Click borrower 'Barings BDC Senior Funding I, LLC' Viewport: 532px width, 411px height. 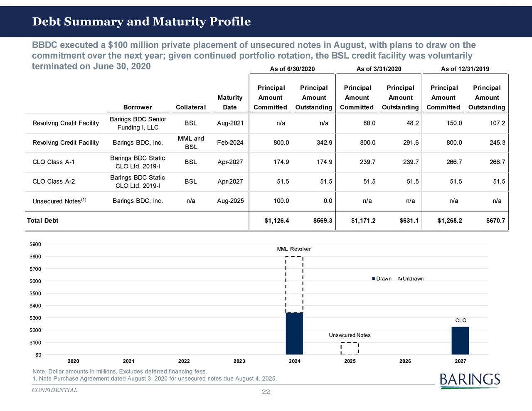pyautogui.click(x=138, y=123)
